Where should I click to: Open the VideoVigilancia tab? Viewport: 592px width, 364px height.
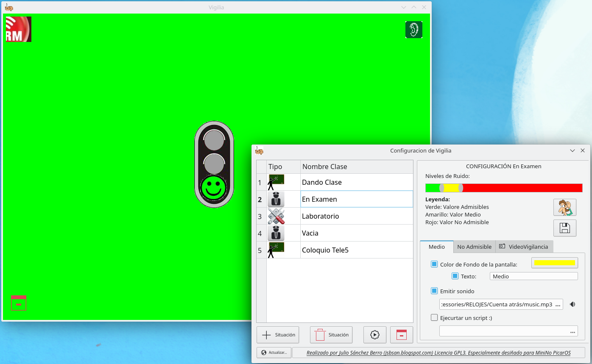[x=524, y=247]
